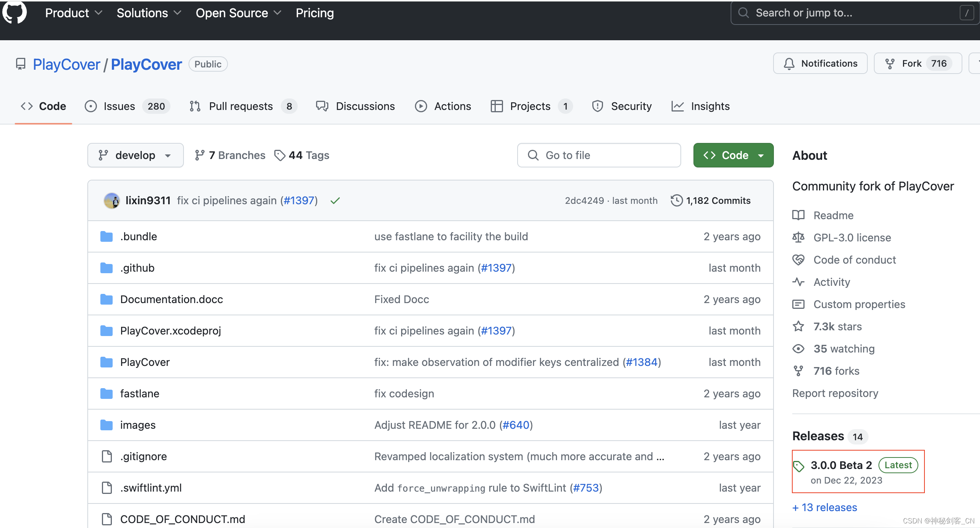
Task: Open the Projects tab
Action: click(x=531, y=106)
